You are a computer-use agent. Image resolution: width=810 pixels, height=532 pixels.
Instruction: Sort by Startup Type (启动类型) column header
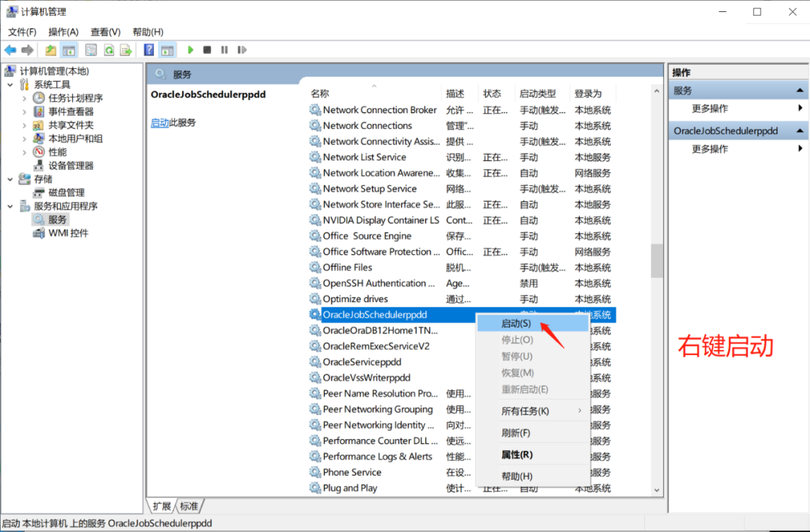(542, 94)
